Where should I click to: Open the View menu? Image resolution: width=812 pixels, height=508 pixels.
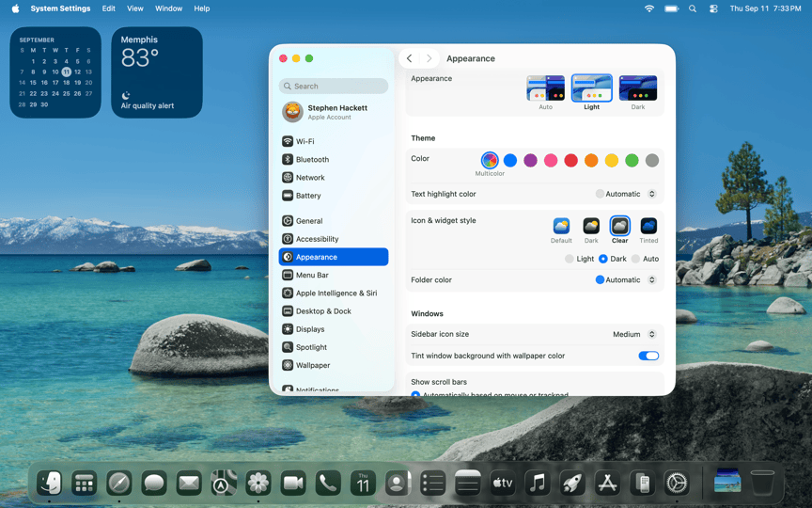135,8
